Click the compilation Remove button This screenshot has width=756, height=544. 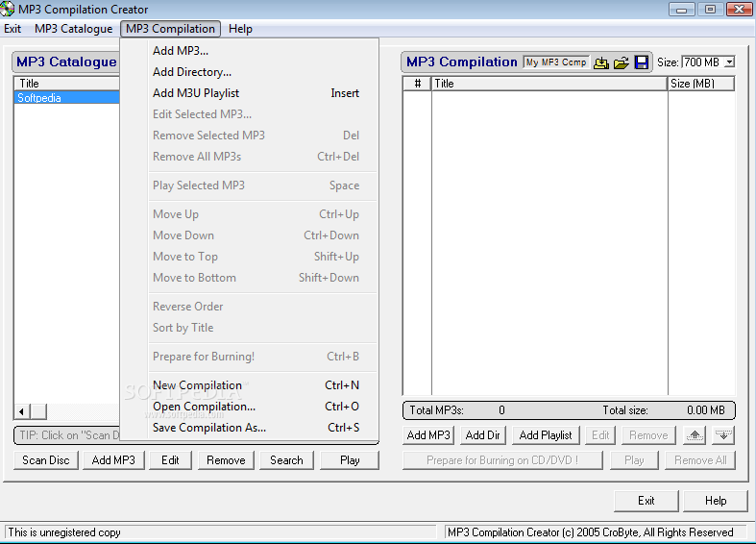pos(649,435)
